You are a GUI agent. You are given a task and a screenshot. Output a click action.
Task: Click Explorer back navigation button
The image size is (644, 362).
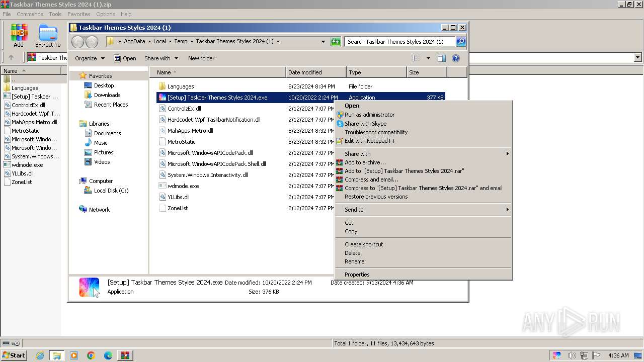coord(78,42)
